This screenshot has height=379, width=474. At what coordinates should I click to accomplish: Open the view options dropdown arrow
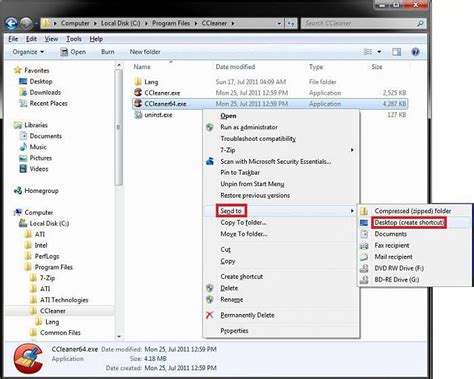pos(379,52)
